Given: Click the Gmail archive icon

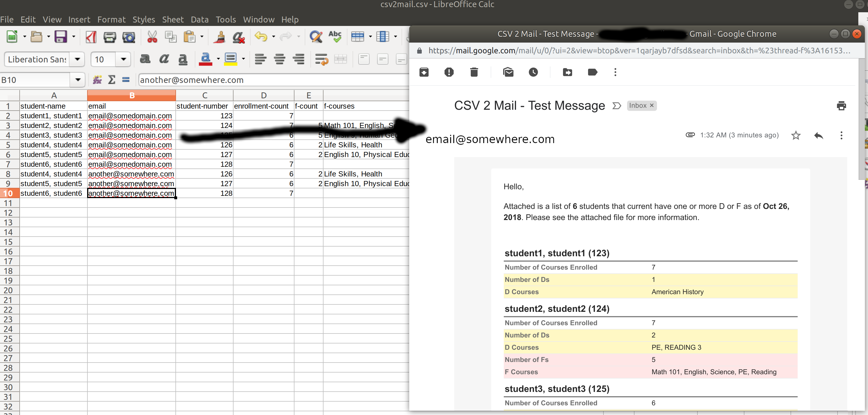Looking at the screenshot, I should (x=424, y=72).
